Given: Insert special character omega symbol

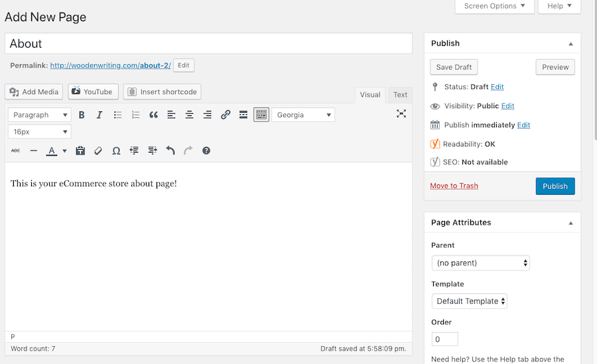Looking at the screenshot, I should pyautogui.click(x=116, y=151).
